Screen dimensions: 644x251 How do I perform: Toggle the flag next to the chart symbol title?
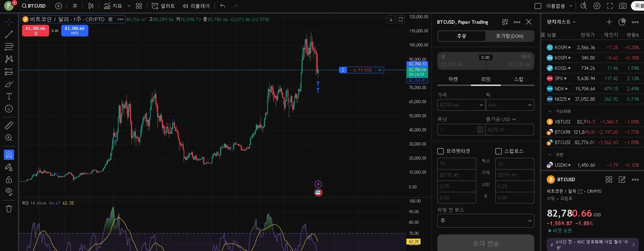111,19
